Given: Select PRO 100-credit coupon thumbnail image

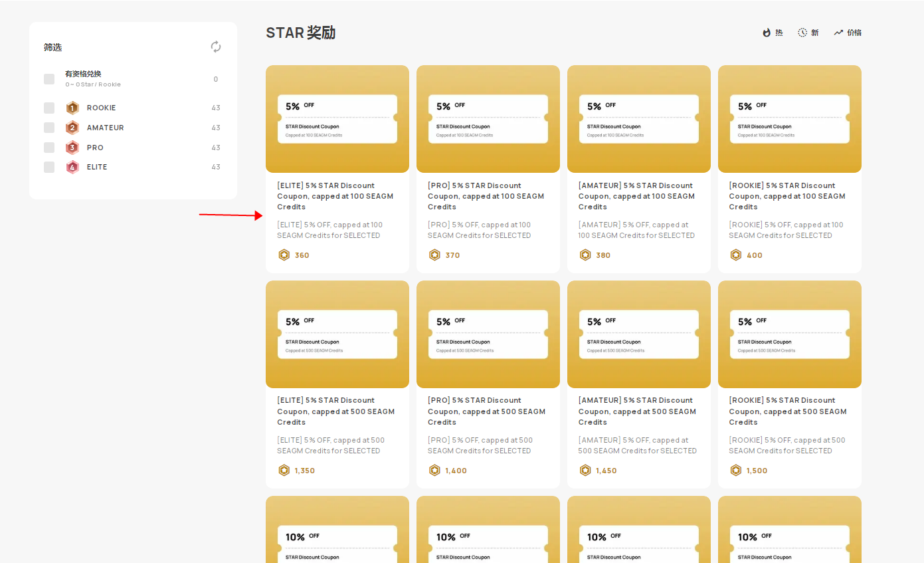Looking at the screenshot, I should point(488,119).
